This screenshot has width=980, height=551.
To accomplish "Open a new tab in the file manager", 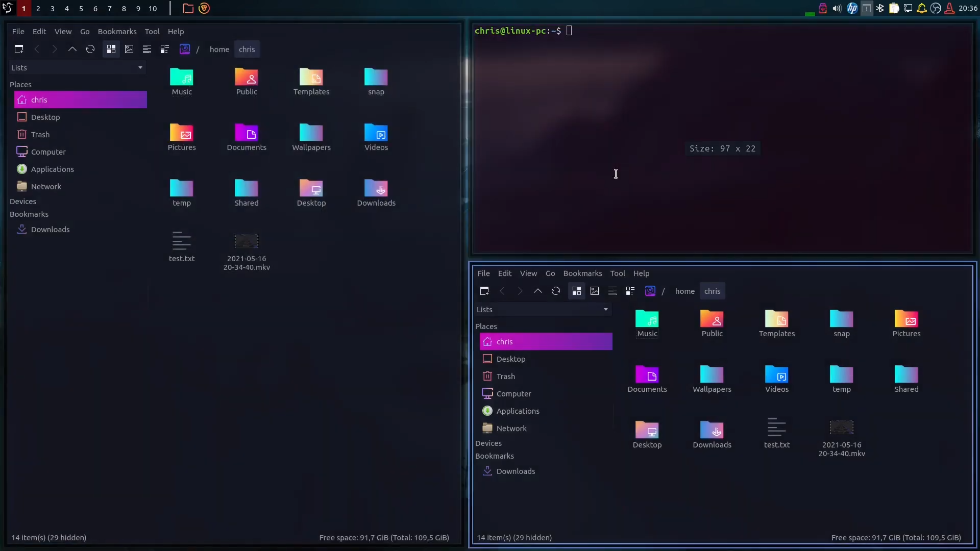I will coord(19,49).
